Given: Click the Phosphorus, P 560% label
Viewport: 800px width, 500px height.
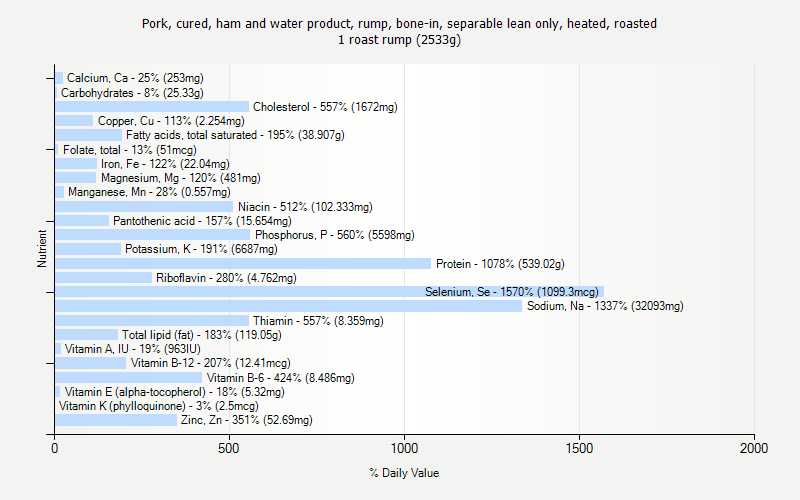Looking at the screenshot, I should (x=335, y=235).
